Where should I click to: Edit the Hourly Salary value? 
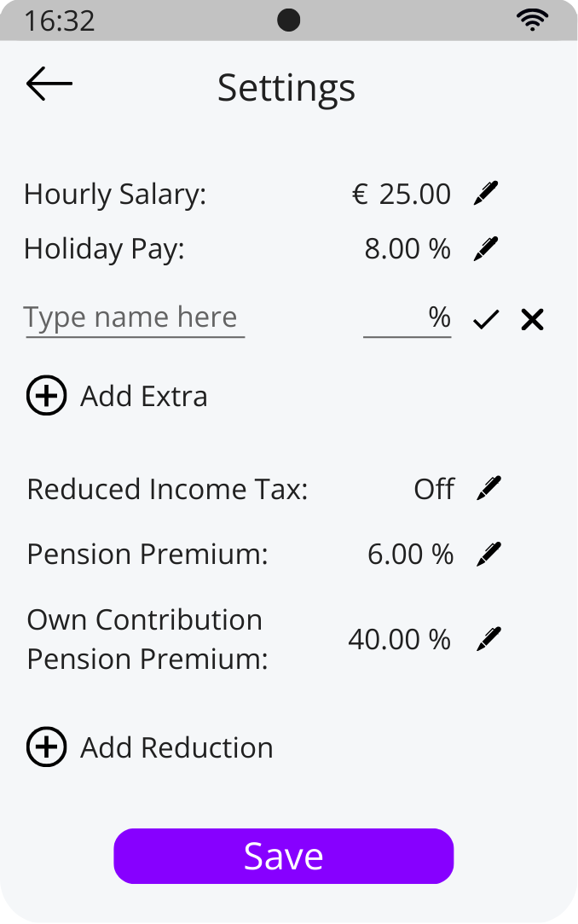pyautogui.click(x=485, y=194)
